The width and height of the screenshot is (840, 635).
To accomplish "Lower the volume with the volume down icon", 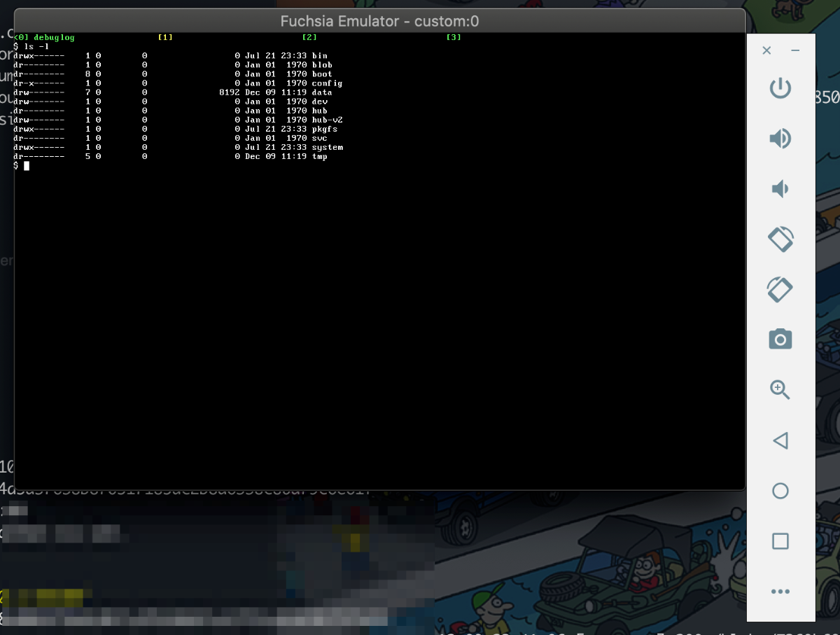I will (780, 189).
